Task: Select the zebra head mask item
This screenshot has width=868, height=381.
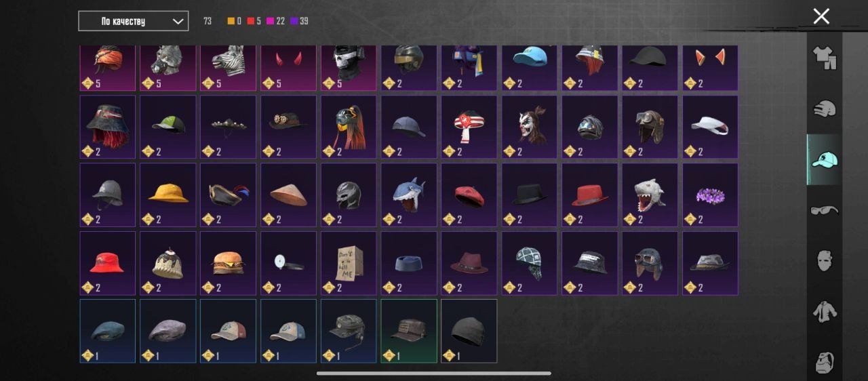Action: (x=229, y=68)
